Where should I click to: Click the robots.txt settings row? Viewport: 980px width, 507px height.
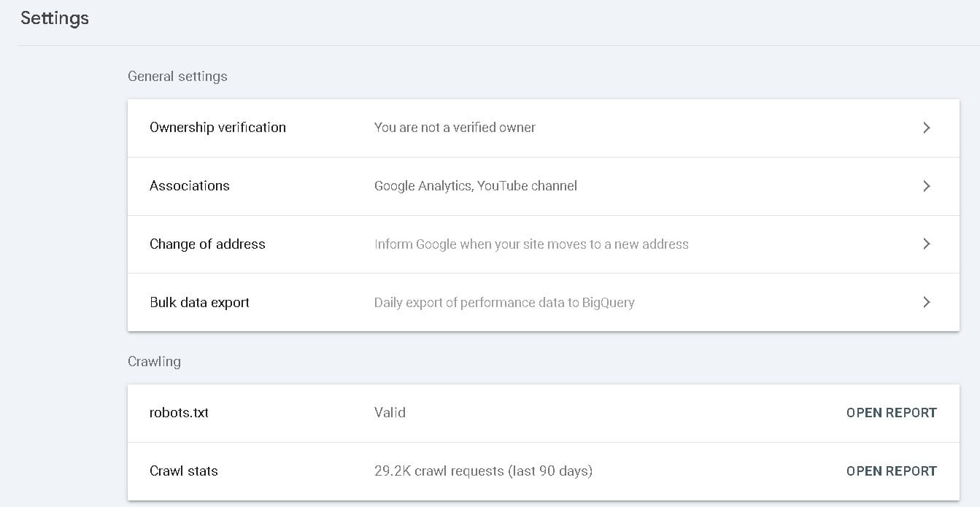point(179,412)
